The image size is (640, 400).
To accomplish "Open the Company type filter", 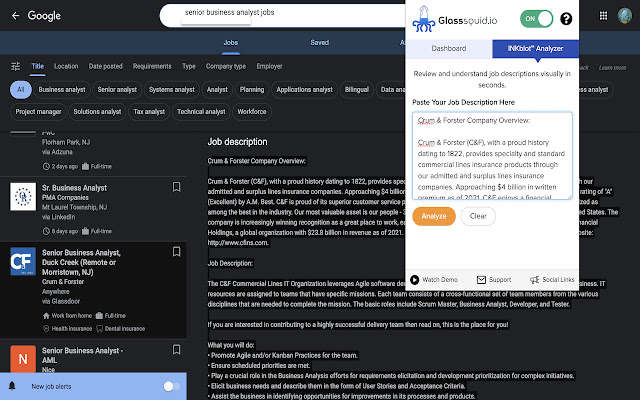I will pyautogui.click(x=226, y=66).
